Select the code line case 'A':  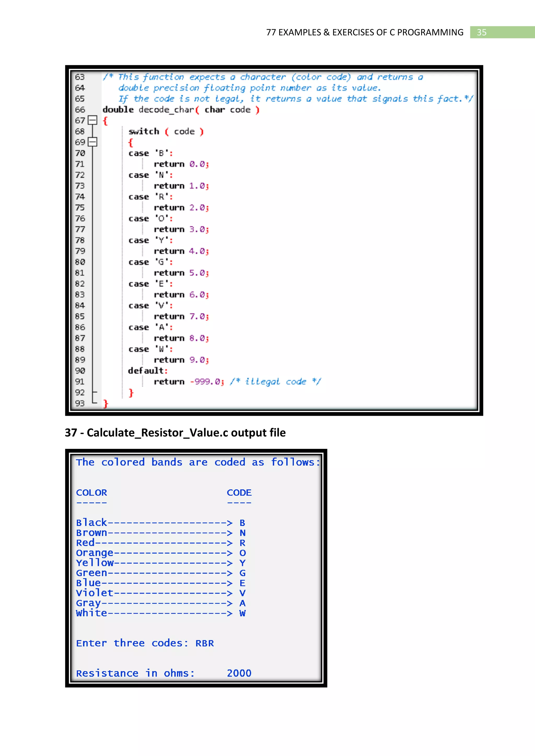150,327
